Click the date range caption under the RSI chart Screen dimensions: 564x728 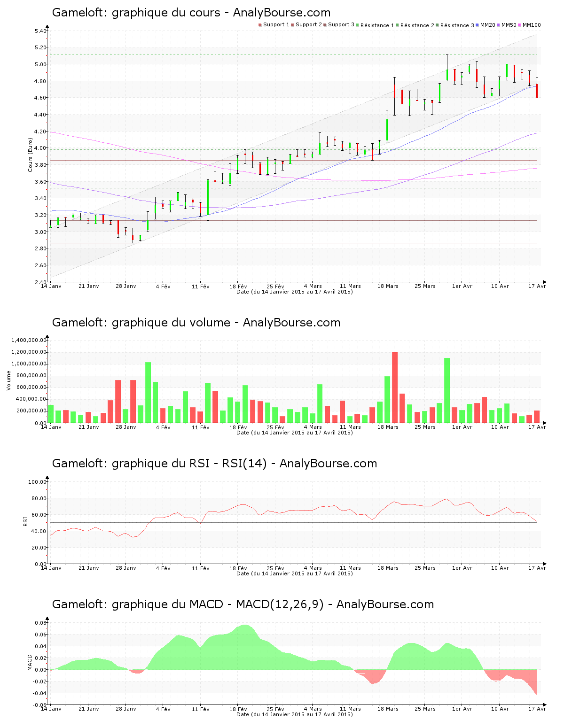pyautogui.click(x=295, y=573)
